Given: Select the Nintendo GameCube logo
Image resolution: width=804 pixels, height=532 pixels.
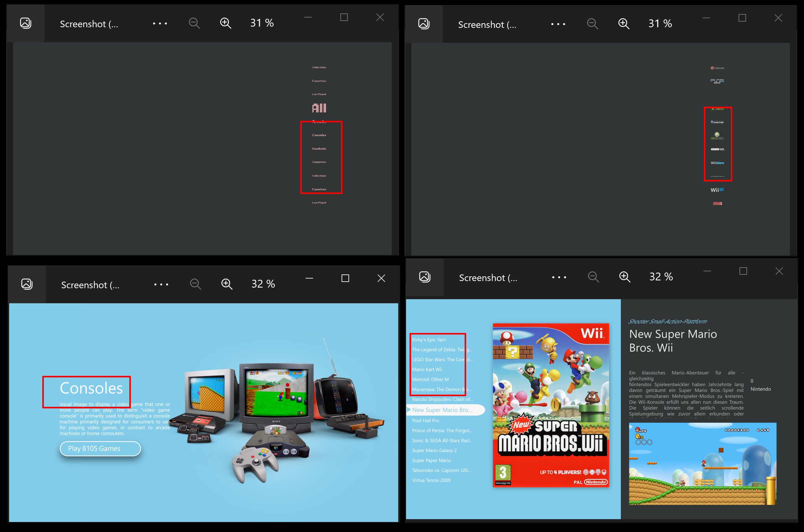Looking at the screenshot, I should pos(717,122).
